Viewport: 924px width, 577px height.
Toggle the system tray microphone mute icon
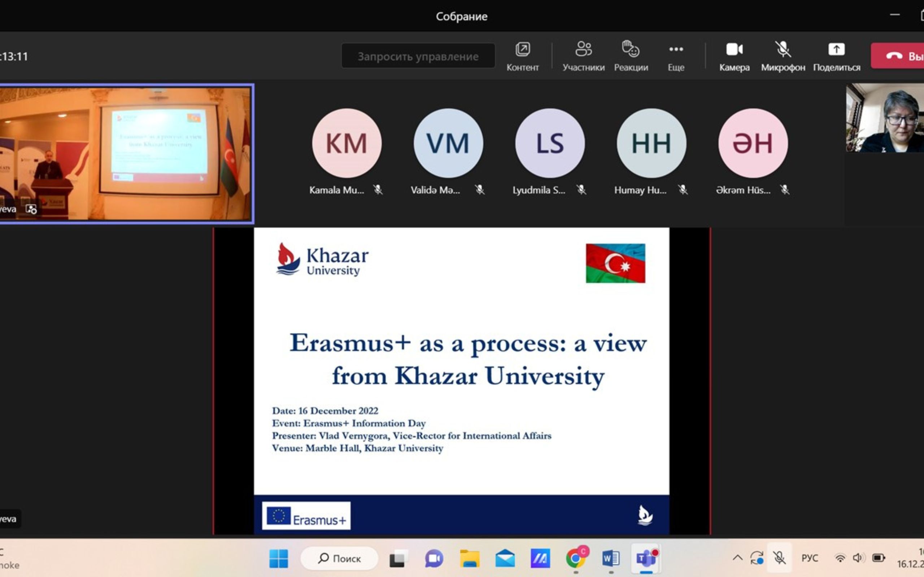779,558
